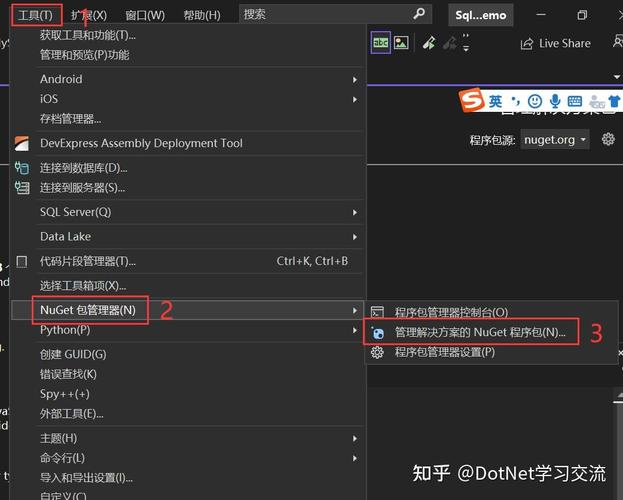Open the 工具(T) menu

click(36, 15)
